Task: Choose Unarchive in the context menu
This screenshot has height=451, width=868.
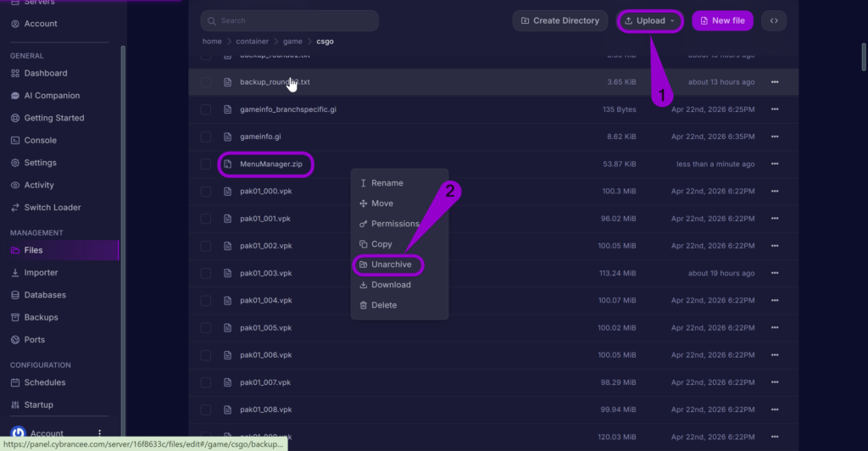Action: [x=399, y=264]
